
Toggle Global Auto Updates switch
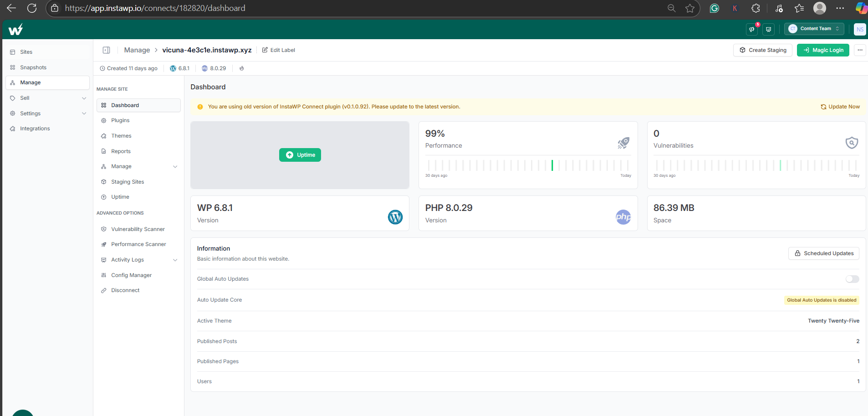tap(852, 279)
